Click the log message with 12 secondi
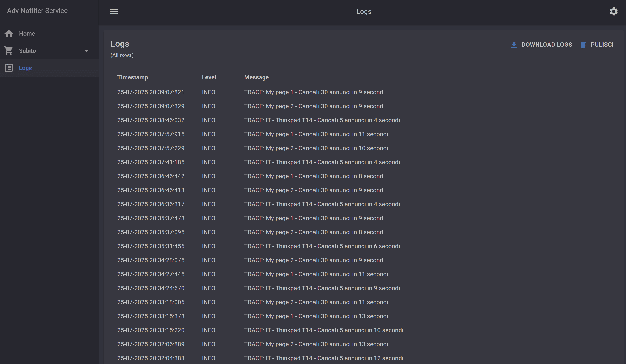The height and width of the screenshot is (364, 626). coord(323,358)
